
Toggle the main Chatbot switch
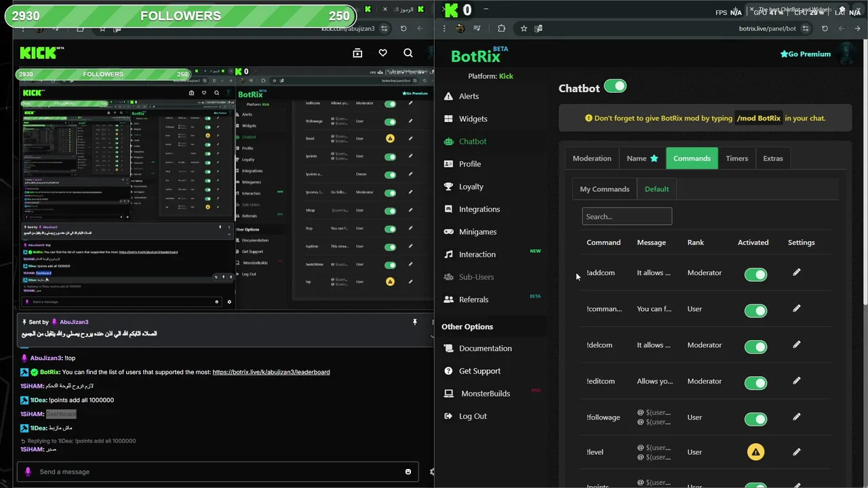pyautogui.click(x=615, y=86)
